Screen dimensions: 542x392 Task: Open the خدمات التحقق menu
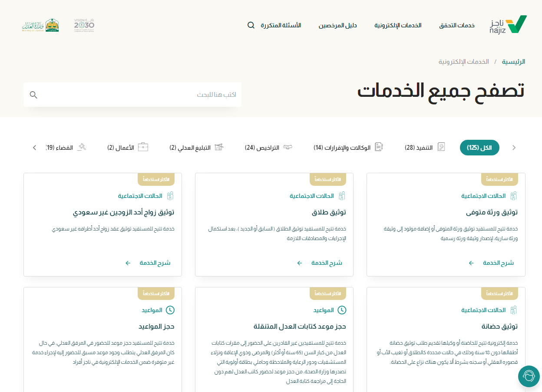pyautogui.click(x=457, y=25)
